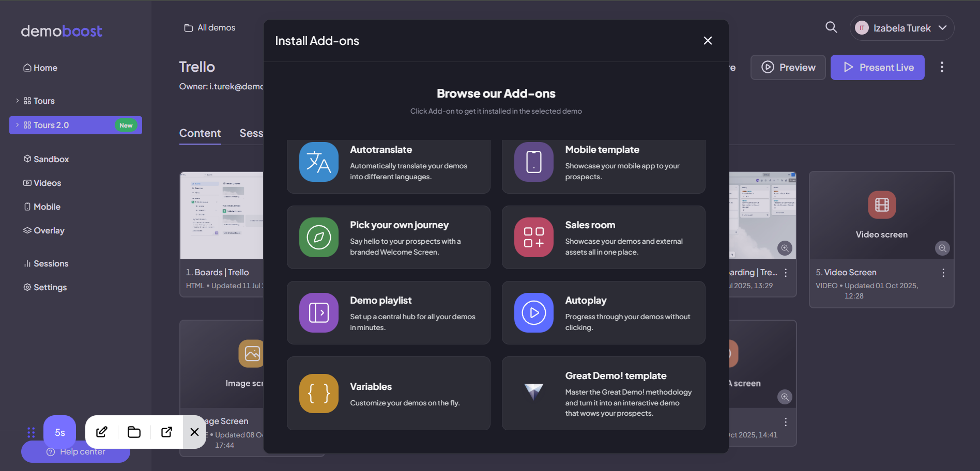Zoom the Video screen thumbnail magnifier
This screenshot has height=471, width=980.
tap(942, 248)
